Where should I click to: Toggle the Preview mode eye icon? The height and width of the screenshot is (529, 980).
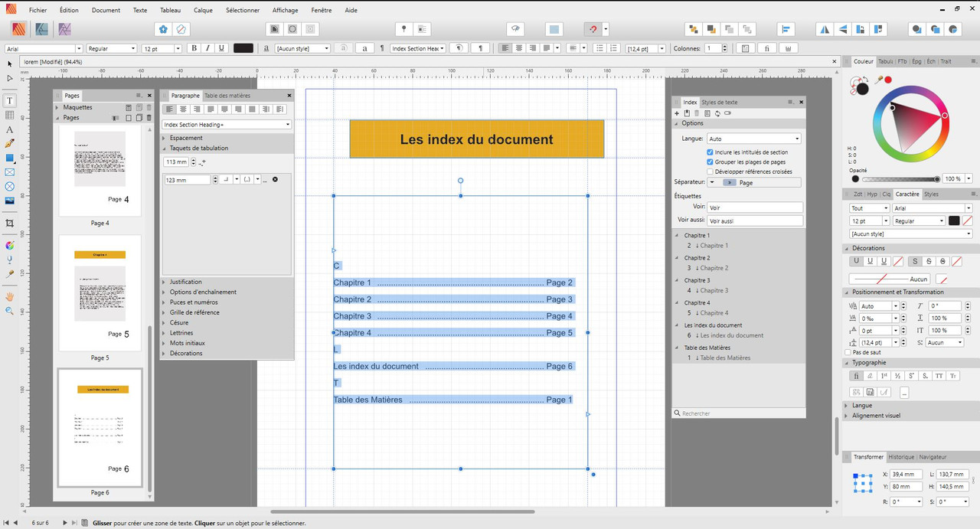tap(517, 29)
